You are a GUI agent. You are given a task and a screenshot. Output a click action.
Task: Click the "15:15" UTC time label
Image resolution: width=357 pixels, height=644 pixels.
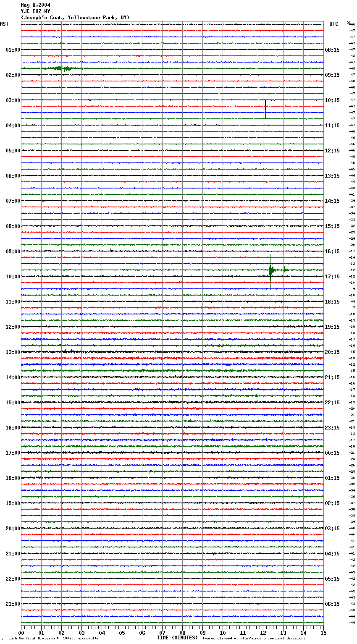point(332,226)
